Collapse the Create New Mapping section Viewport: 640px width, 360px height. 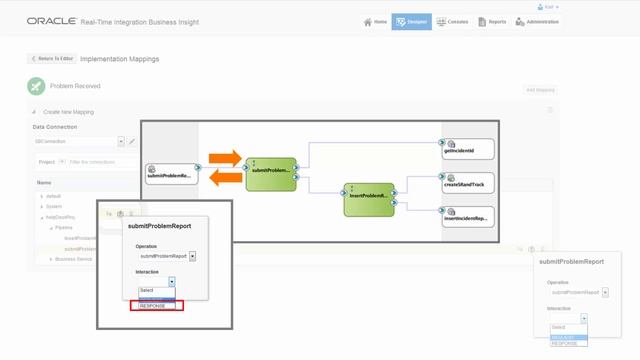point(34,112)
